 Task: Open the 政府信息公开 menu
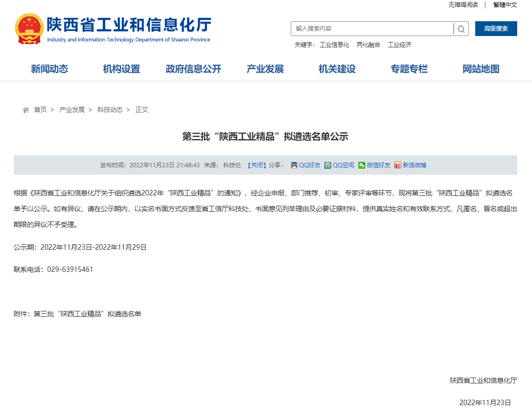click(x=193, y=69)
